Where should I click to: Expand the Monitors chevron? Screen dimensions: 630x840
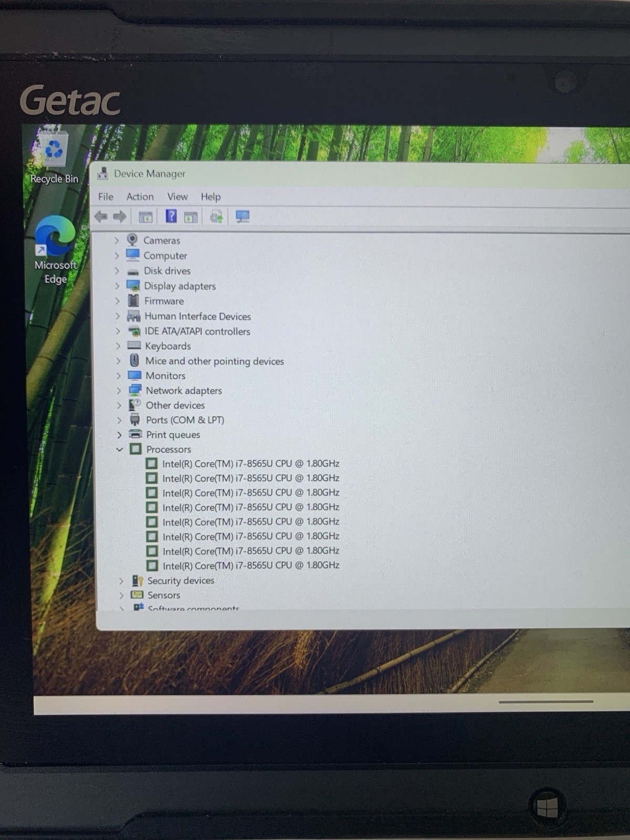coord(119,376)
